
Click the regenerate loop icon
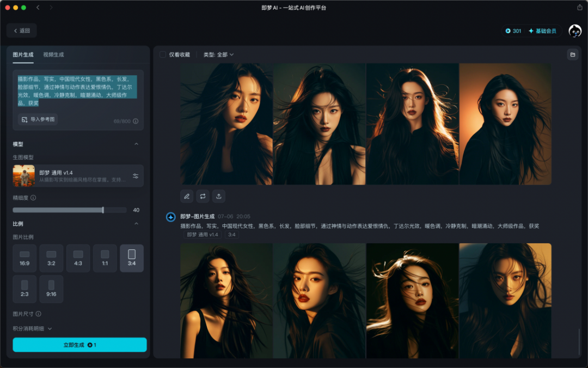(x=203, y=196)
